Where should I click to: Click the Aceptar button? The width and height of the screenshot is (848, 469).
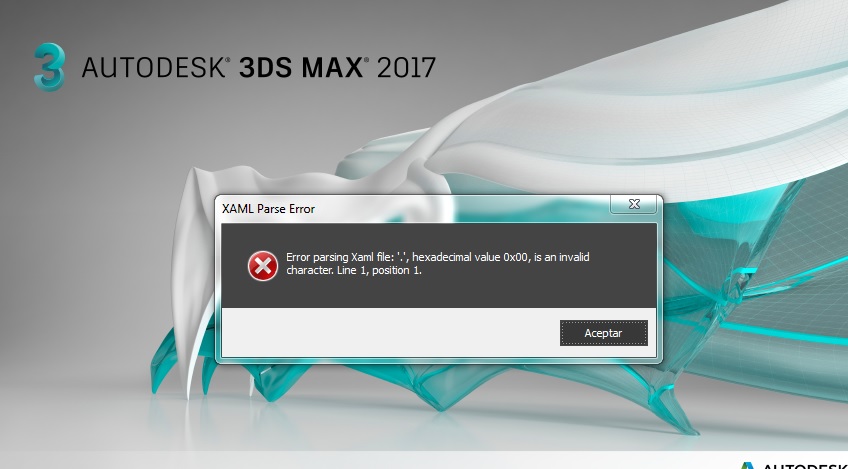coord(604,333)
